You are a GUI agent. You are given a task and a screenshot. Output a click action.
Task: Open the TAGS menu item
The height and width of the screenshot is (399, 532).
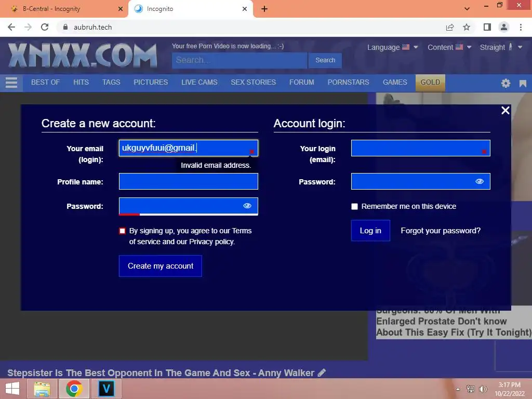click(111, 83)
